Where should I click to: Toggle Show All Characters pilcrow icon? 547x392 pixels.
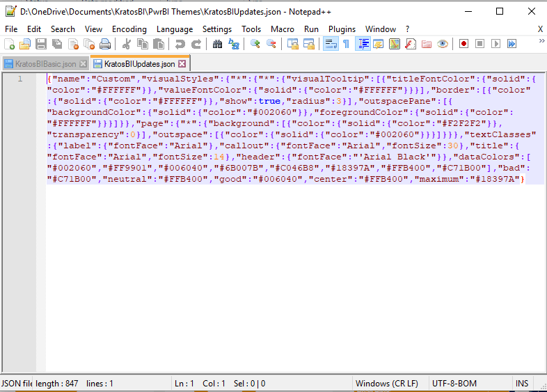tap(346, 44)
